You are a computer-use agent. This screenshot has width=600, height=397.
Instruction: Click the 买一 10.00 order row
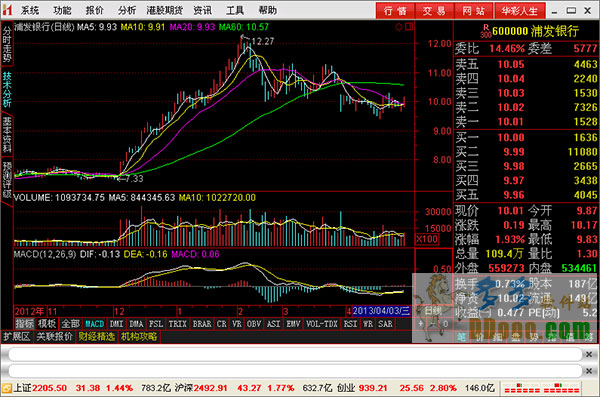526,137
